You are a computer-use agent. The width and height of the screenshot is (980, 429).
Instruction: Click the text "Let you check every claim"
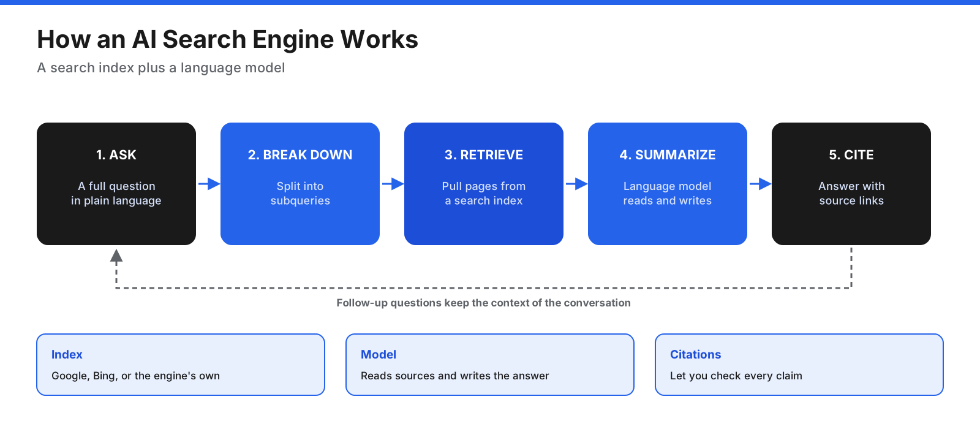tap(736, 376)
